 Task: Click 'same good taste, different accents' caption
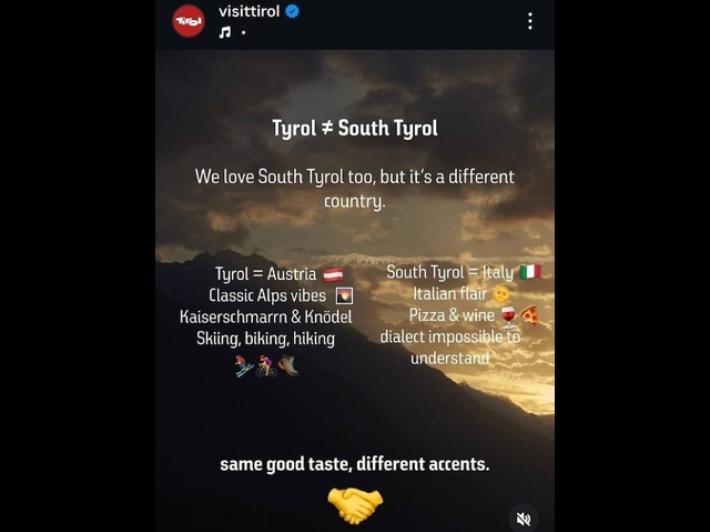[355, 465]
